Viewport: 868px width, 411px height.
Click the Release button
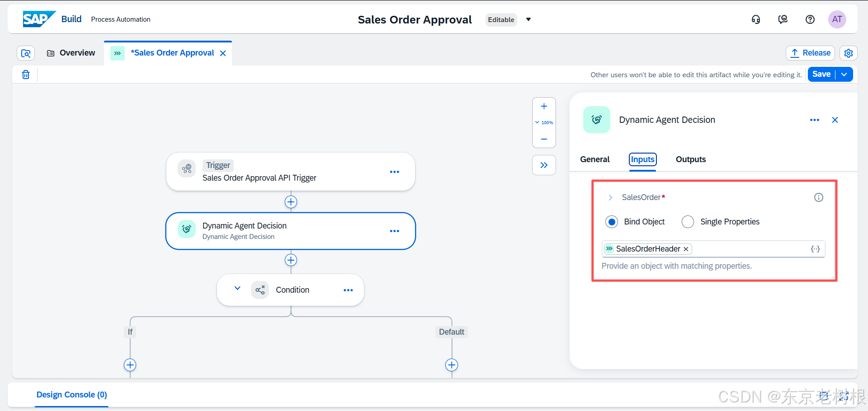pyautogui.click(x=810, y=53)
